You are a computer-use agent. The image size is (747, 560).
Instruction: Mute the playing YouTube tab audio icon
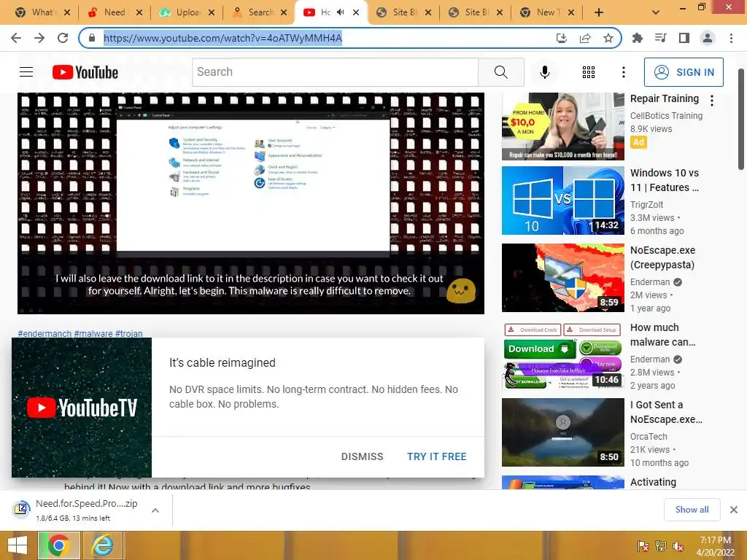[x=340, y=12]
